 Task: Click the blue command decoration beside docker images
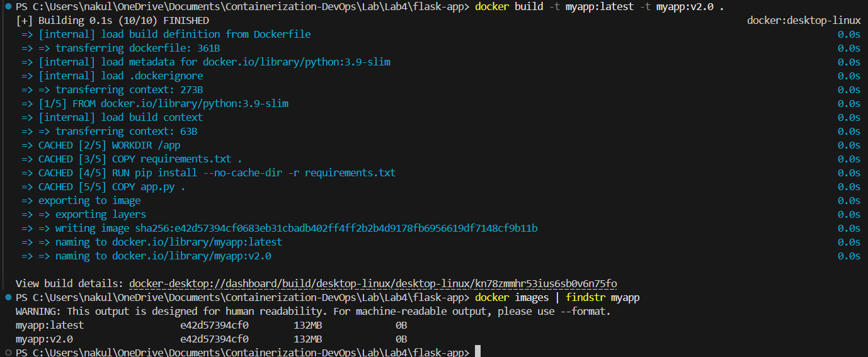6,297
